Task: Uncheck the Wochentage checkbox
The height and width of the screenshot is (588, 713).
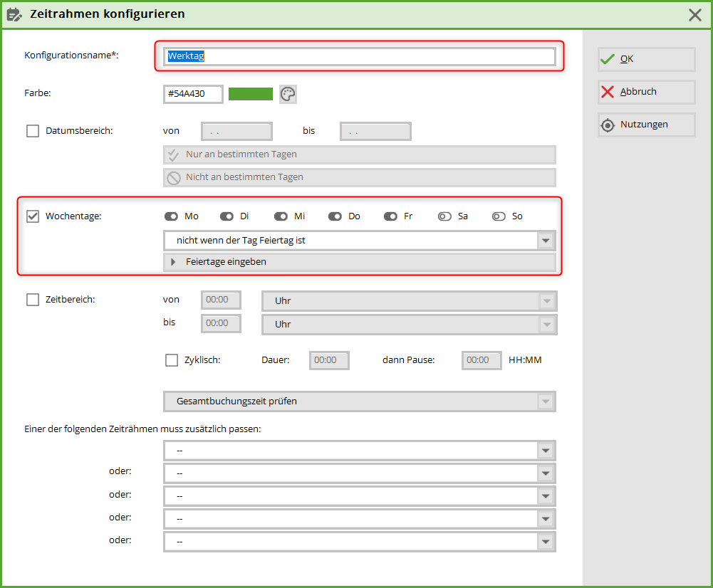Action: (33, 216)
